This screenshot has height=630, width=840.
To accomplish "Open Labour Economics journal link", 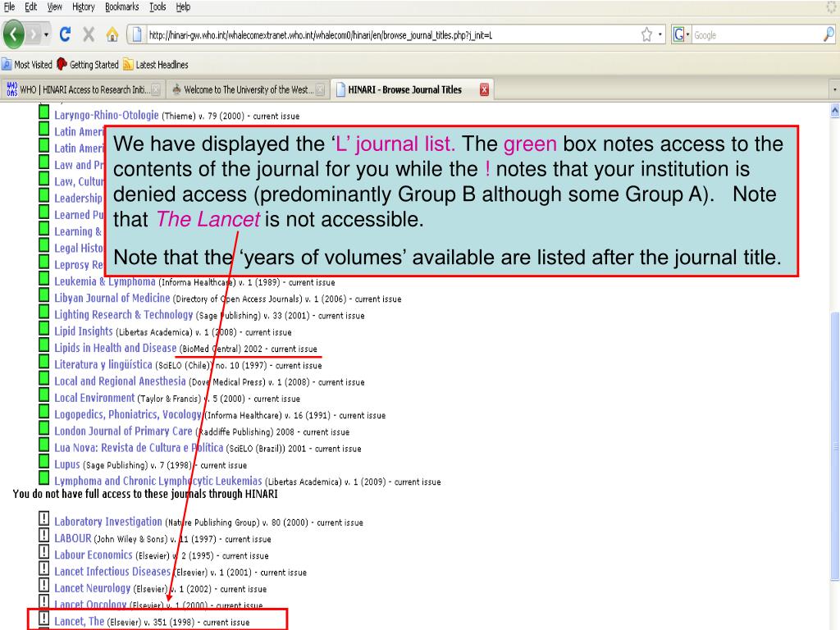I will (94, 555).
